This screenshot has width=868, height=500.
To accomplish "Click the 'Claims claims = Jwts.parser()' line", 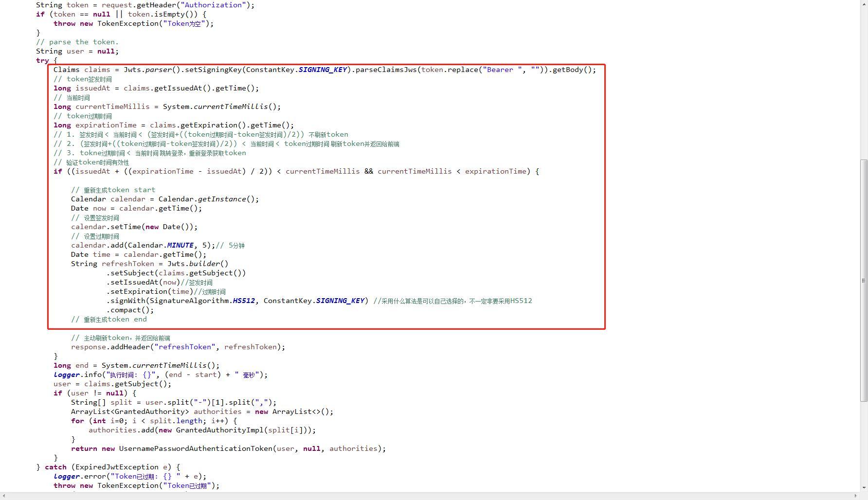I will (325, 70).
